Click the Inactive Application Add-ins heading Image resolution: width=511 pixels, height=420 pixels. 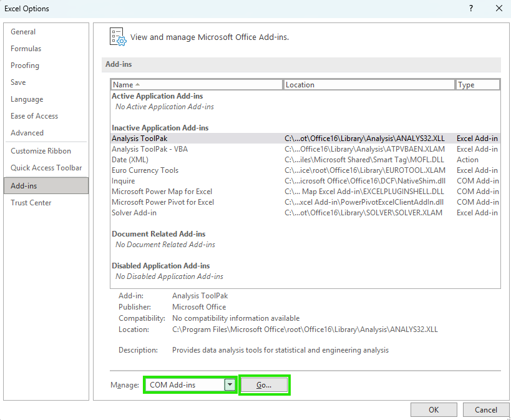point(160,128)
